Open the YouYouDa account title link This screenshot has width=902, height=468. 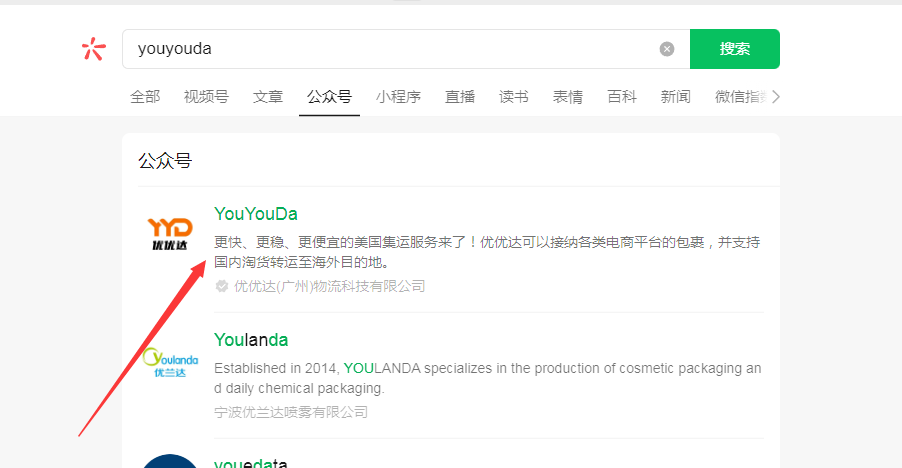[x=255, y=214]
